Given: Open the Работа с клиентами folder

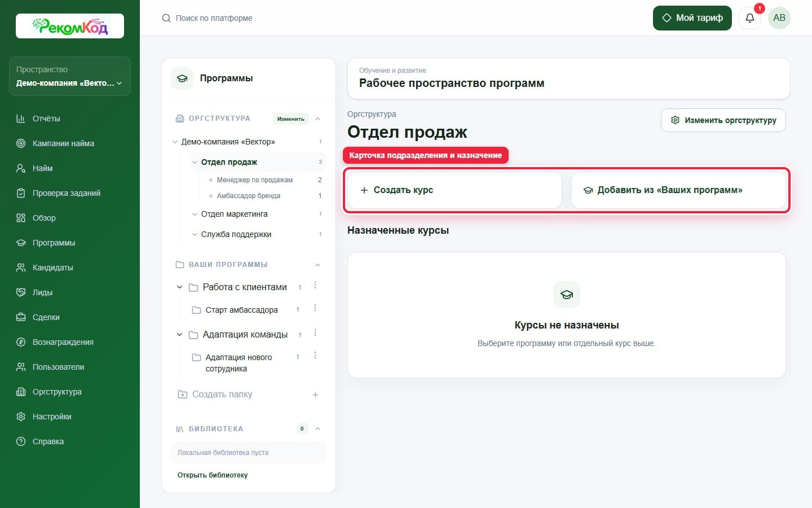Looking at the screenshot, I should pyautogui.click(x=245, y=287).
